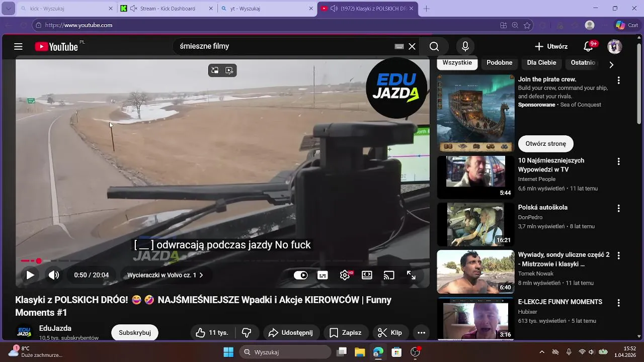Select the Ostatnio filter chip
Screen dimensions: 644x362
click(583, 63)
